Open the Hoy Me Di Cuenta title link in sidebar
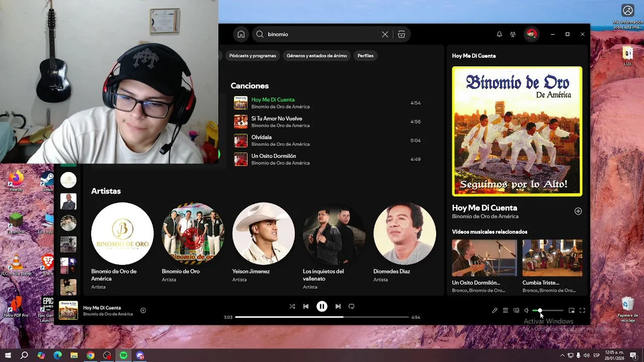The width and height of the screenshot is (644, 362). pos(485,208)
